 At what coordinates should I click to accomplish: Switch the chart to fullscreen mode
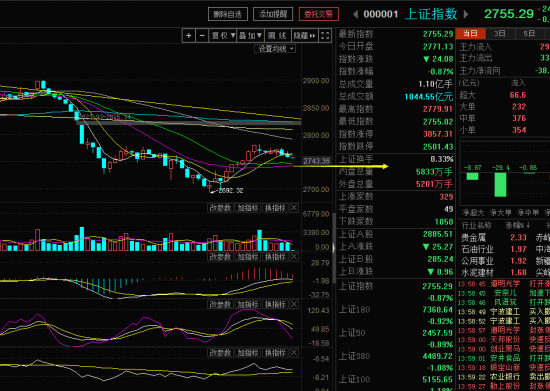tap(325, 35)
